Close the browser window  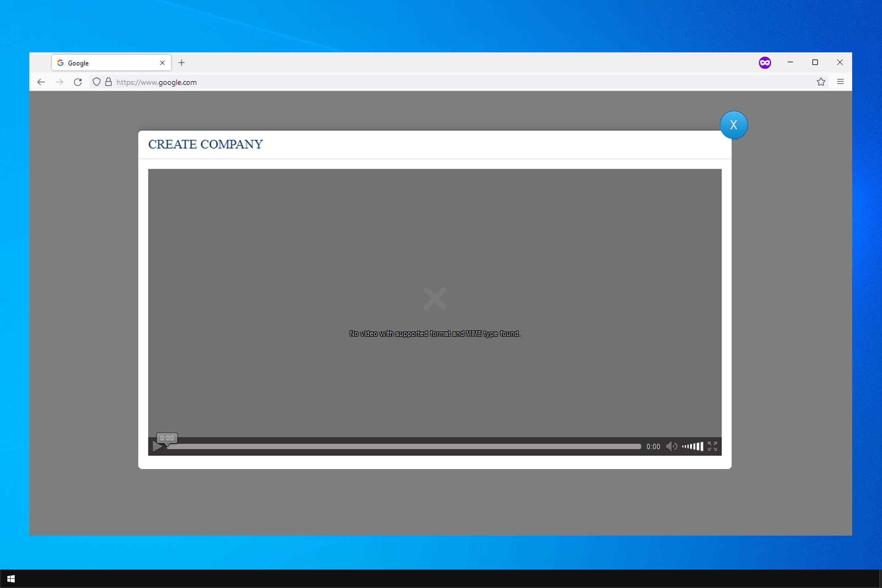click(x=840, y=62)
